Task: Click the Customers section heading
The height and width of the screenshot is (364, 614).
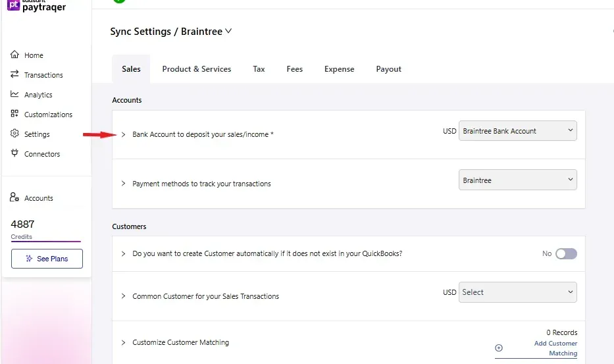Action: (x=129, y=226)
